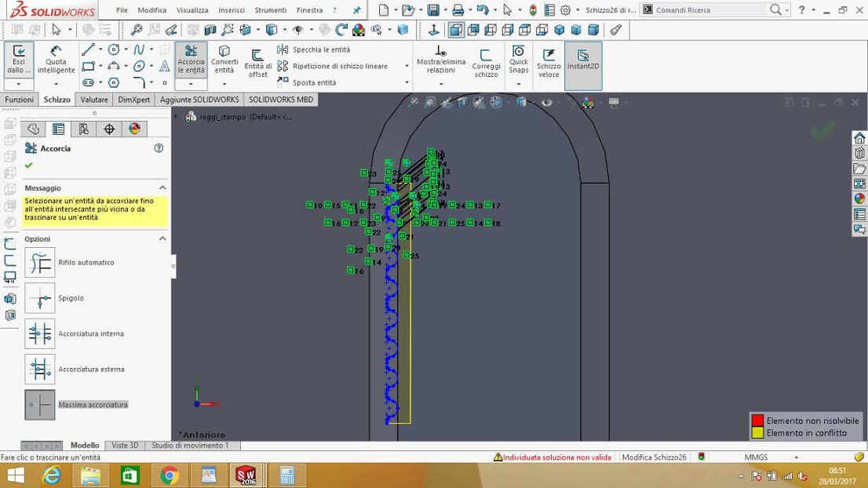Open Ripetizione di schizzo lineare dropdown

coord(407,67)
